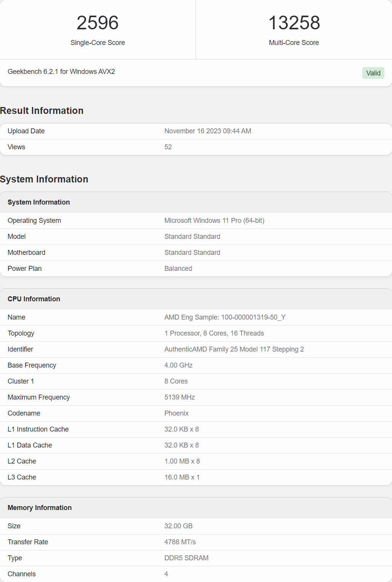392x582 pixels.
Task: Click the System Information table header
Action: tap(39, 202)
